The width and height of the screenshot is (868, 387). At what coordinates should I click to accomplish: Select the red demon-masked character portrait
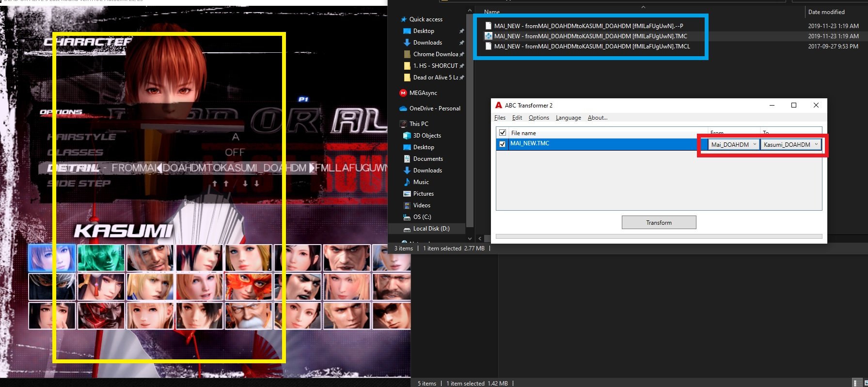[x=101, y=316]
